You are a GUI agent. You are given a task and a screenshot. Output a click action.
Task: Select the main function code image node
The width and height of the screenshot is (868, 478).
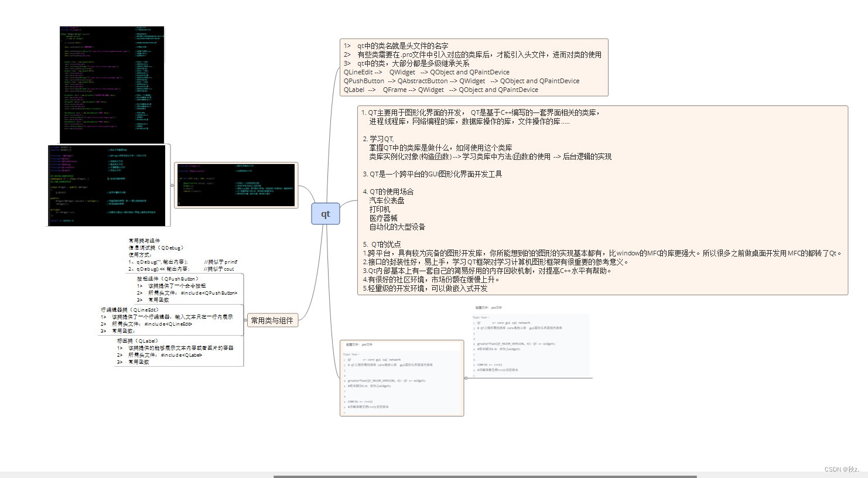[237, 185]
